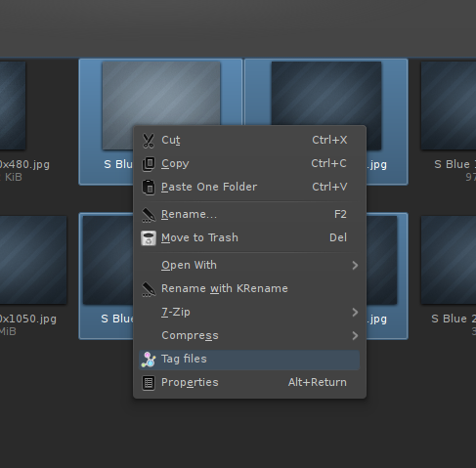Click the copy icon beside Copy
The height and width of the screenshot is (468, 476).
[149, 164]
